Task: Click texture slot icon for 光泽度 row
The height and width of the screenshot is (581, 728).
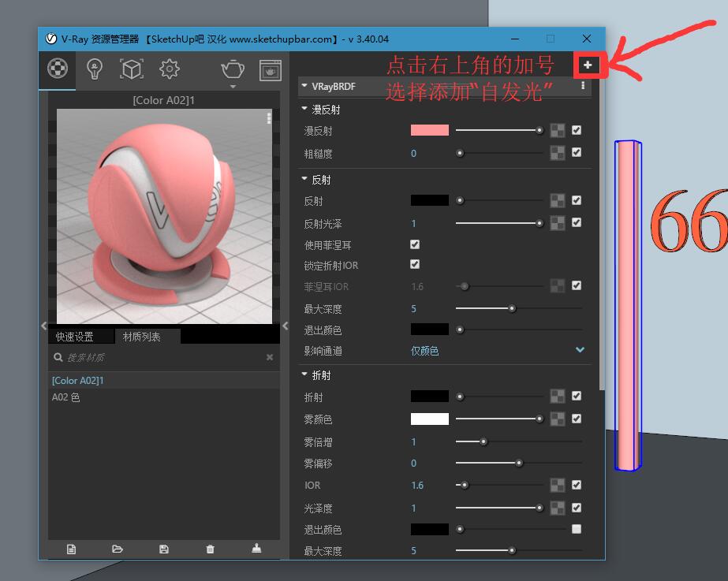Action: click(557, 508)
